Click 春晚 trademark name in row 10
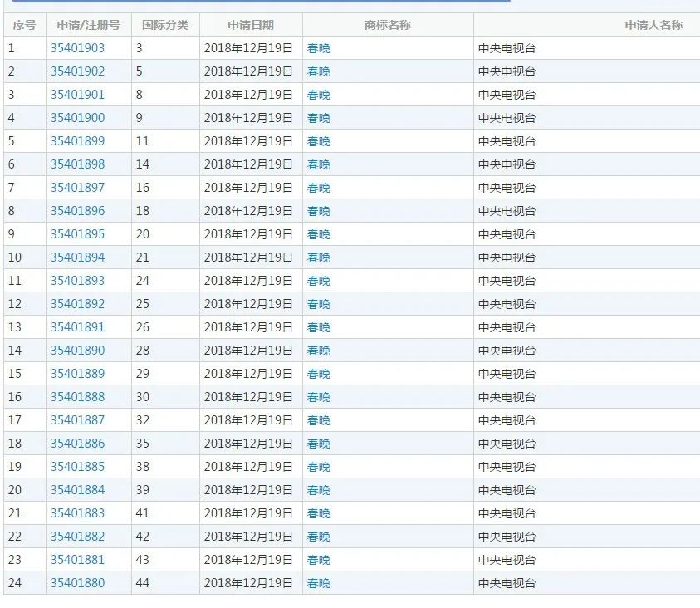This screenshot has height=608, width=700. (x=319, y=257)
